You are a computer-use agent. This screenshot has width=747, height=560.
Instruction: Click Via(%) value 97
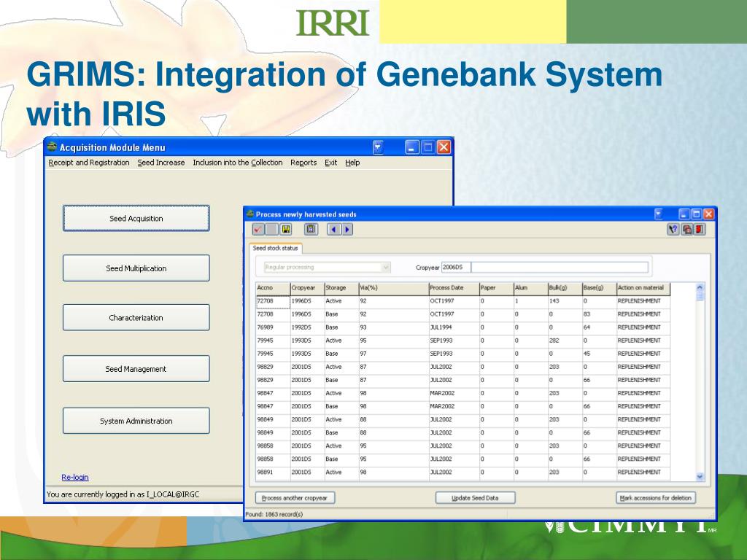394,354
